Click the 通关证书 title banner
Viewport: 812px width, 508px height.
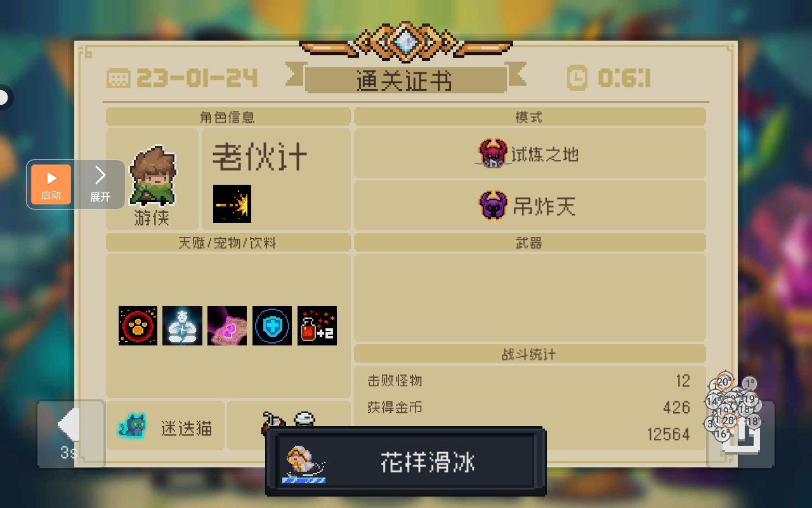click(x=405, y=81)
